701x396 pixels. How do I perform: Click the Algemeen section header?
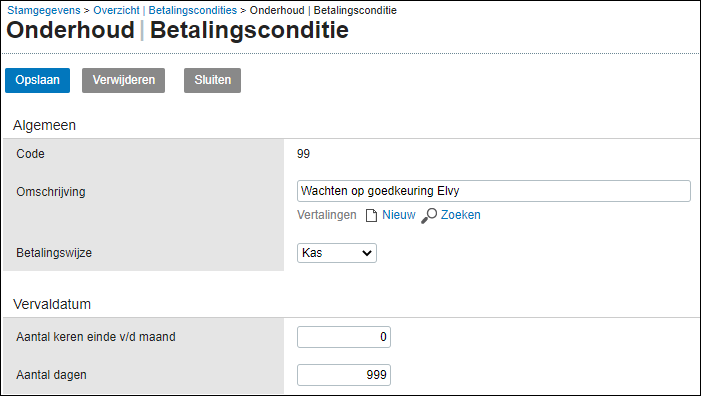click(44, 125)
